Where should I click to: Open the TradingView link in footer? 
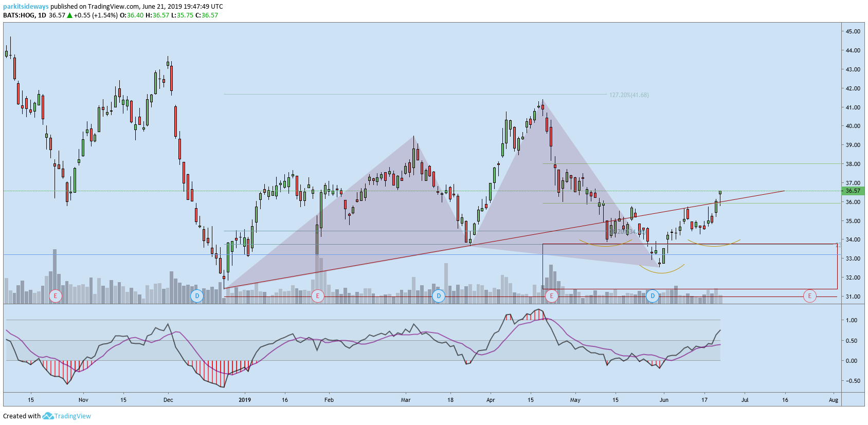click(73, 416)
